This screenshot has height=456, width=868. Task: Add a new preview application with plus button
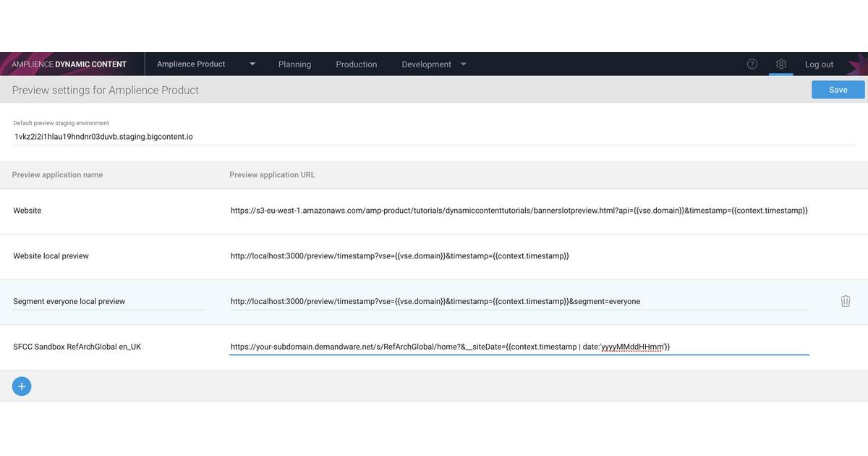click(x=22, y=387)
